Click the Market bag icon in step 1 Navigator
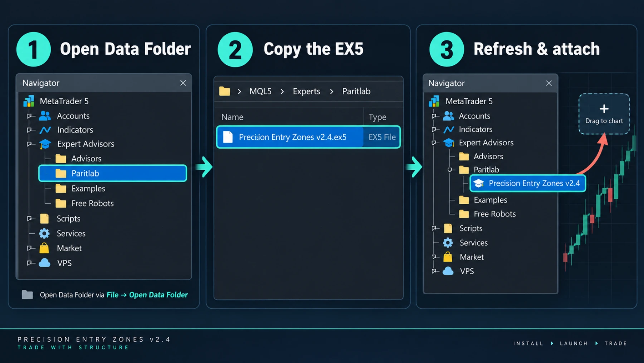Viewport: 644px width, 363px height. pyautogui.click(x=44, y=248)
